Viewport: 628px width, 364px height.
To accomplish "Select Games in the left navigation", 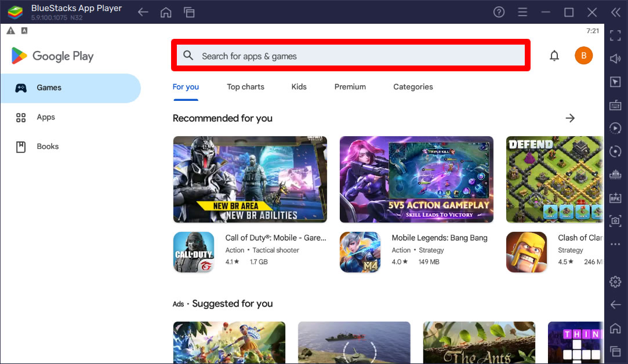I will [71, 88].
